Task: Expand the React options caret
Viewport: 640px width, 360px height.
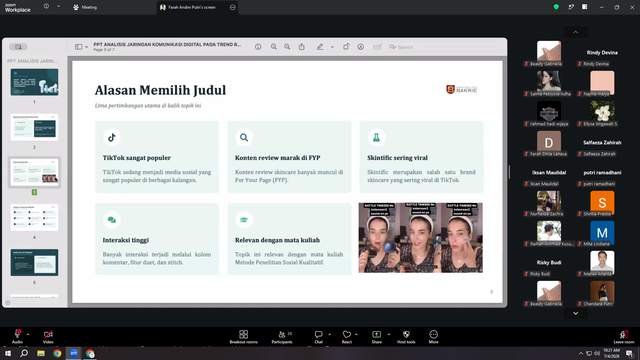Action: point(356,334)
